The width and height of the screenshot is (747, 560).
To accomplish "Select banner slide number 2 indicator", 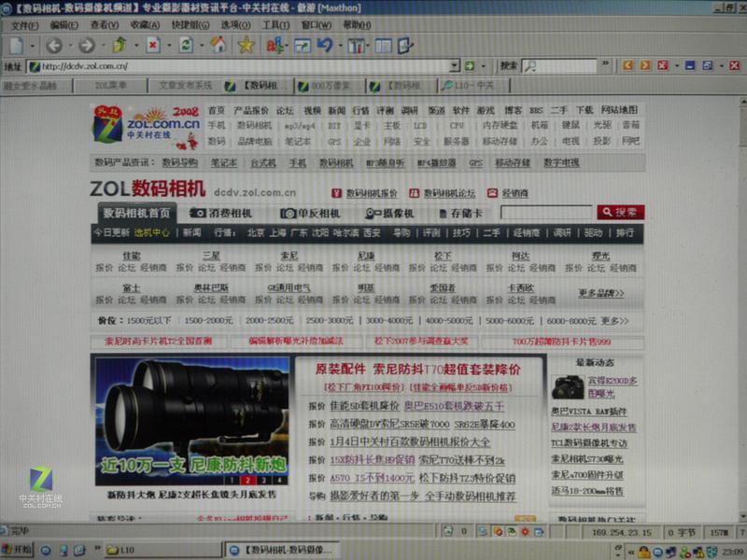I will coord(247,480).
